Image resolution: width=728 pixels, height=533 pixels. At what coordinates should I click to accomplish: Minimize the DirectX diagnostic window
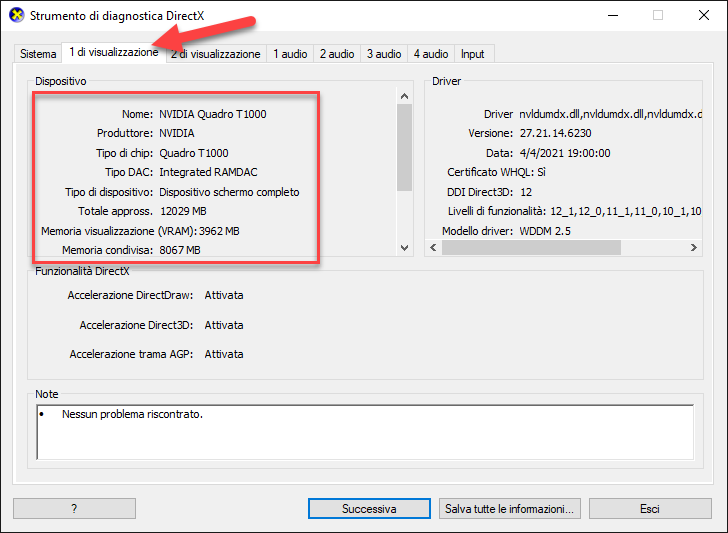pyautogui.click(x=613, y=15)
